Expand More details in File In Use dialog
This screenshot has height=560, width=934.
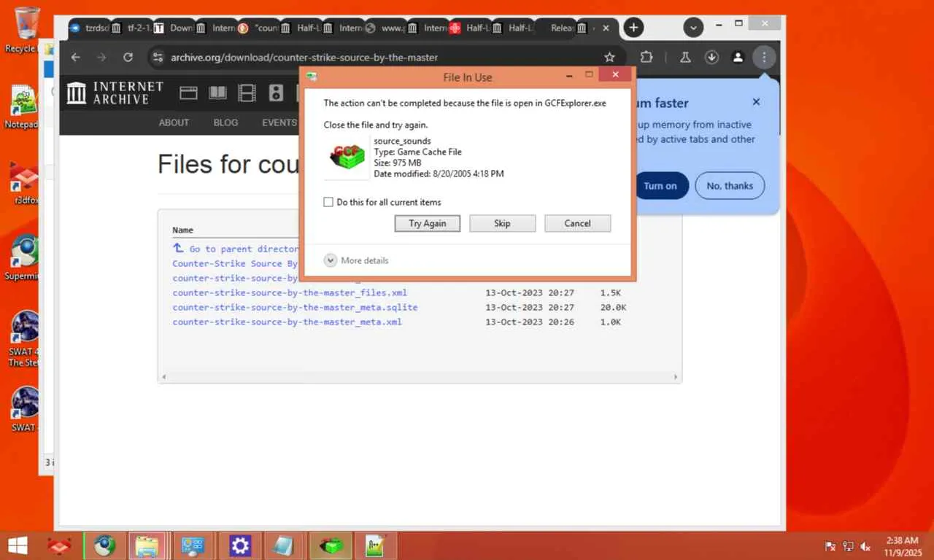point(356,260)
